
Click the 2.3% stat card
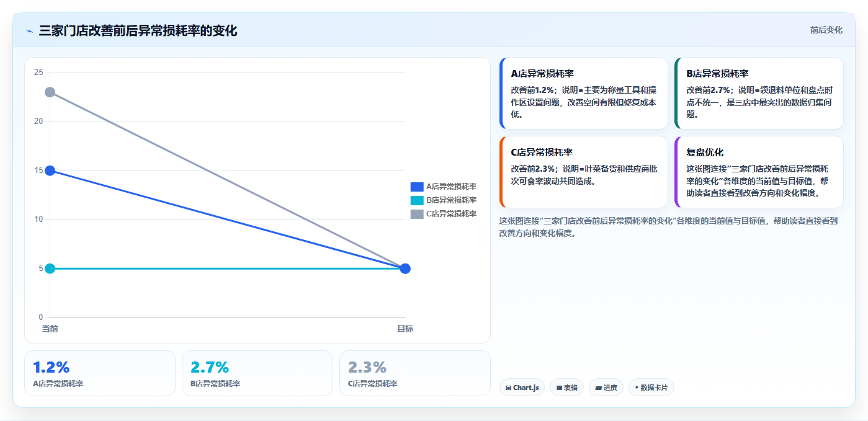tap(415, 373)
